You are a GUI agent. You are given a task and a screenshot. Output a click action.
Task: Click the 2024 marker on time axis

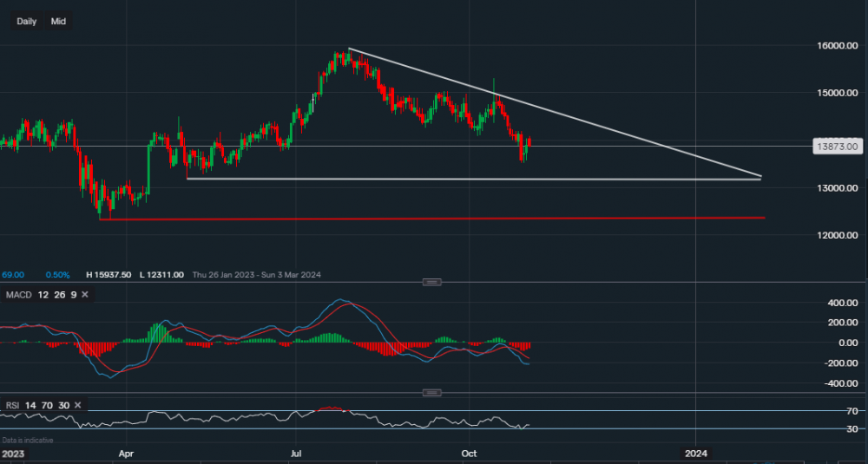[x=695, y=454]
